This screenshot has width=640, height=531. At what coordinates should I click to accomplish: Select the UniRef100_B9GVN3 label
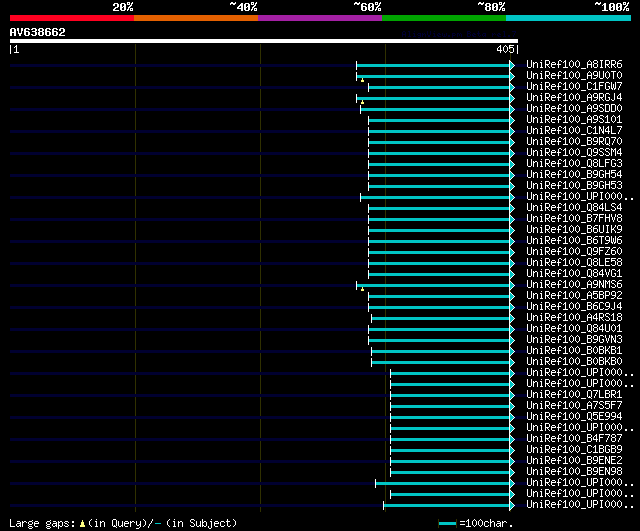pos(574,340)
